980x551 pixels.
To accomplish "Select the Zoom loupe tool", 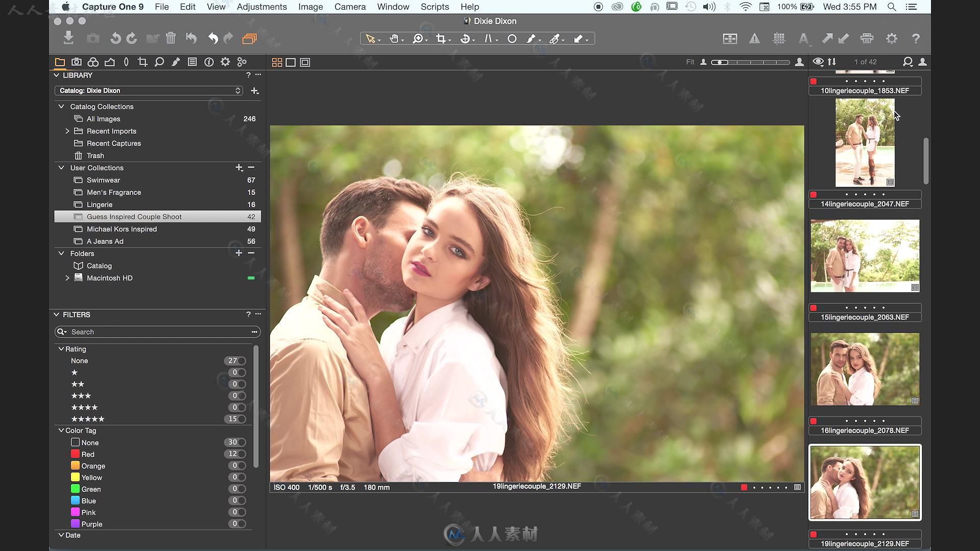I will pos(418,39).
